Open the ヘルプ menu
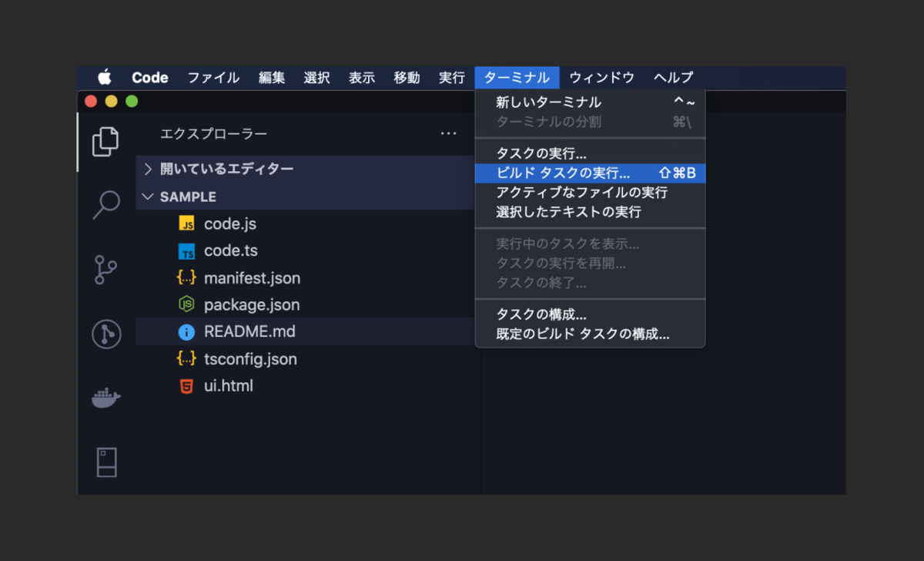The image size is (924, 561). (674, 77)
